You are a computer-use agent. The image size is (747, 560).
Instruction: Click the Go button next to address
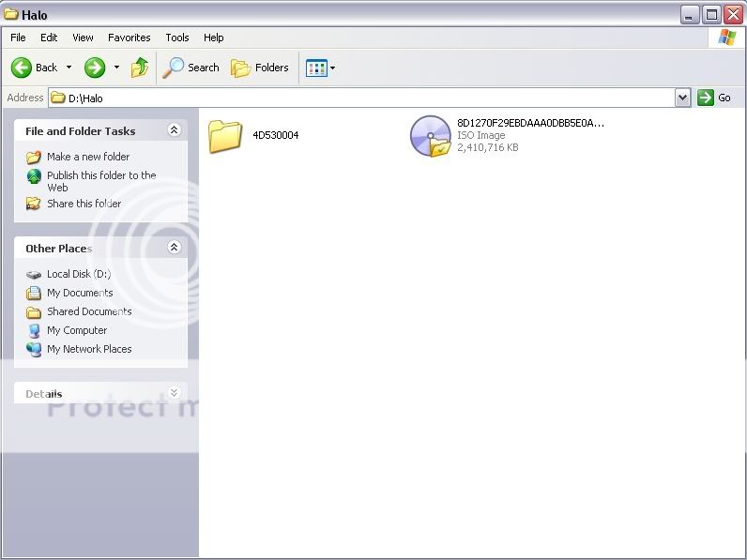point(715,98)
